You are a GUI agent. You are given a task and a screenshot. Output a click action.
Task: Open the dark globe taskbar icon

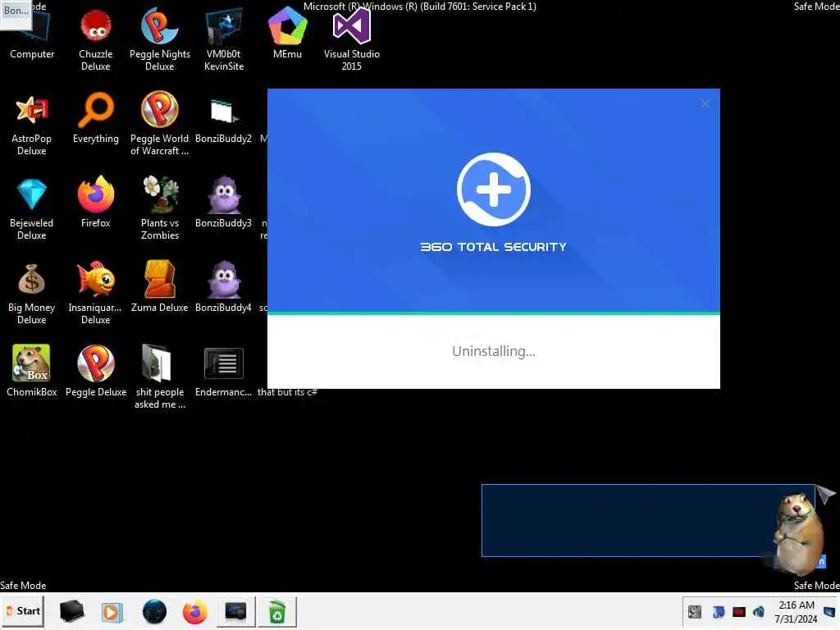click(154, 611)
